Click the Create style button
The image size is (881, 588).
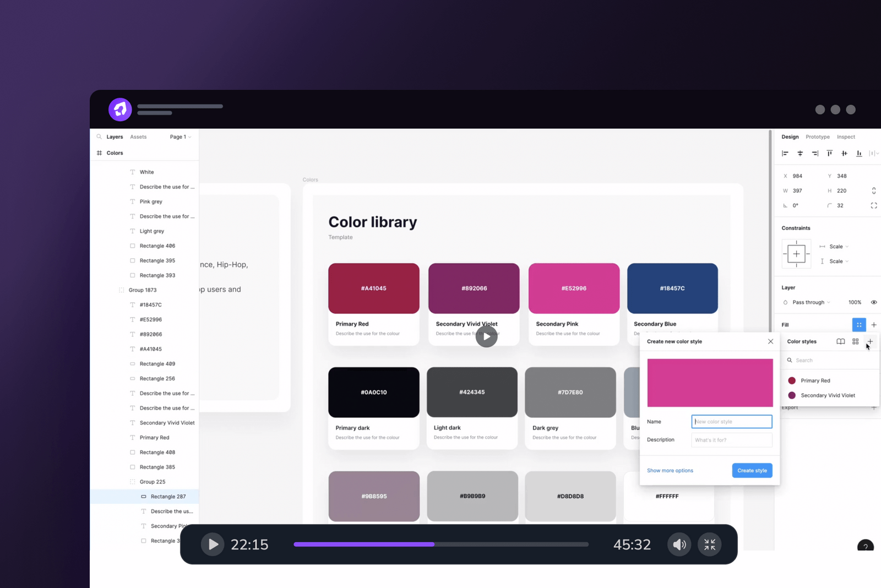point(752,471)
